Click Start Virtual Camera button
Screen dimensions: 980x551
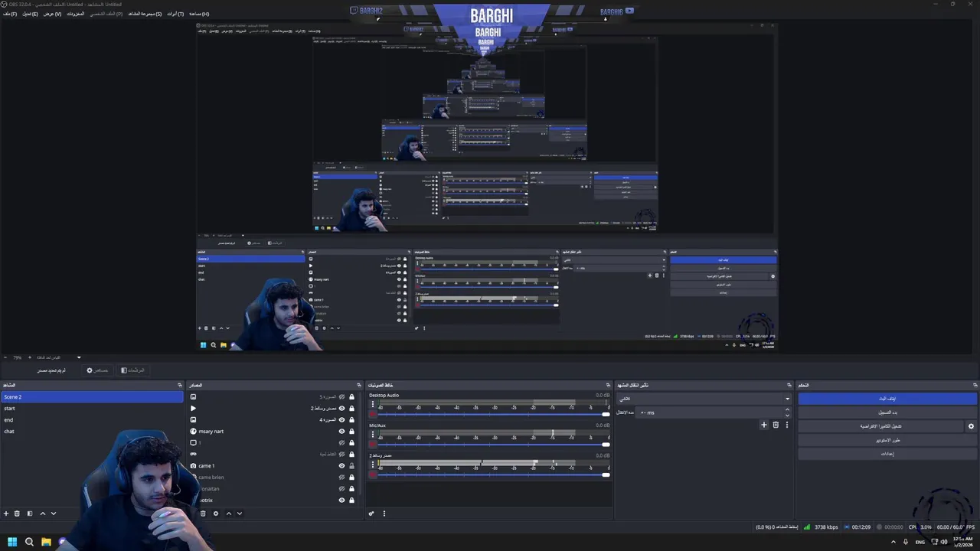(x=881, y=426)
